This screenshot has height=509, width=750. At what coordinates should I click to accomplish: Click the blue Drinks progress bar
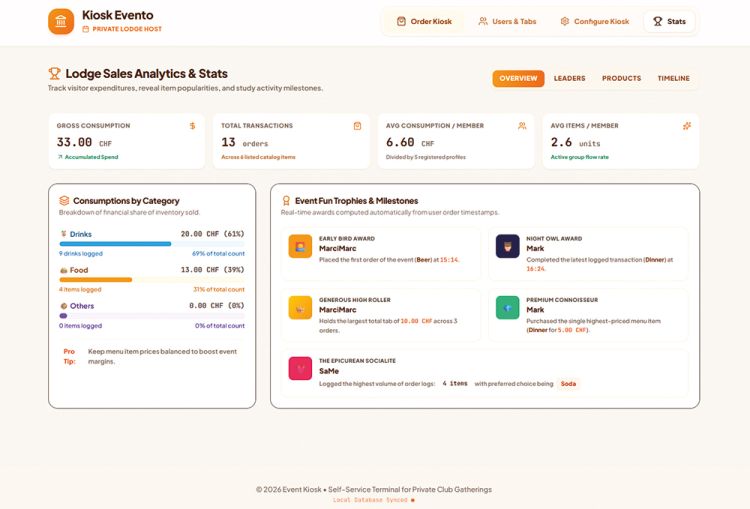pos(115,244)
